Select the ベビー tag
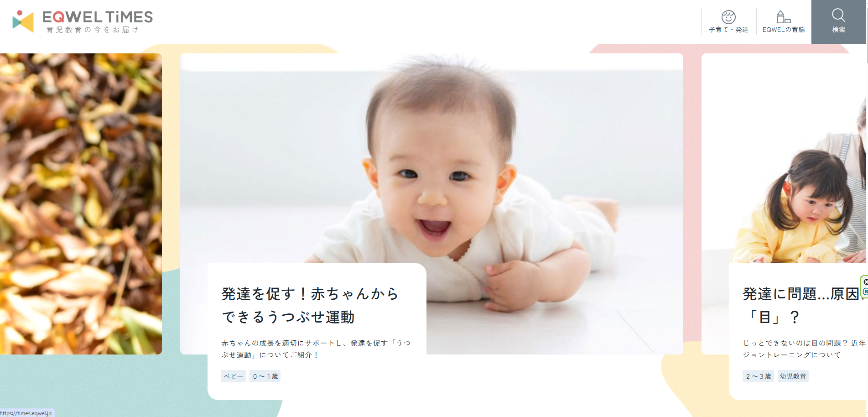The height and width of the screenshot is (417, 868). 234,376
